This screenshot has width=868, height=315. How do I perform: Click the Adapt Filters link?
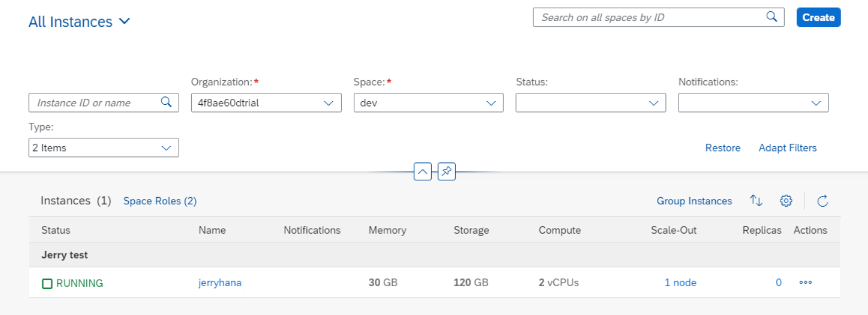click(x=787, y=148)
